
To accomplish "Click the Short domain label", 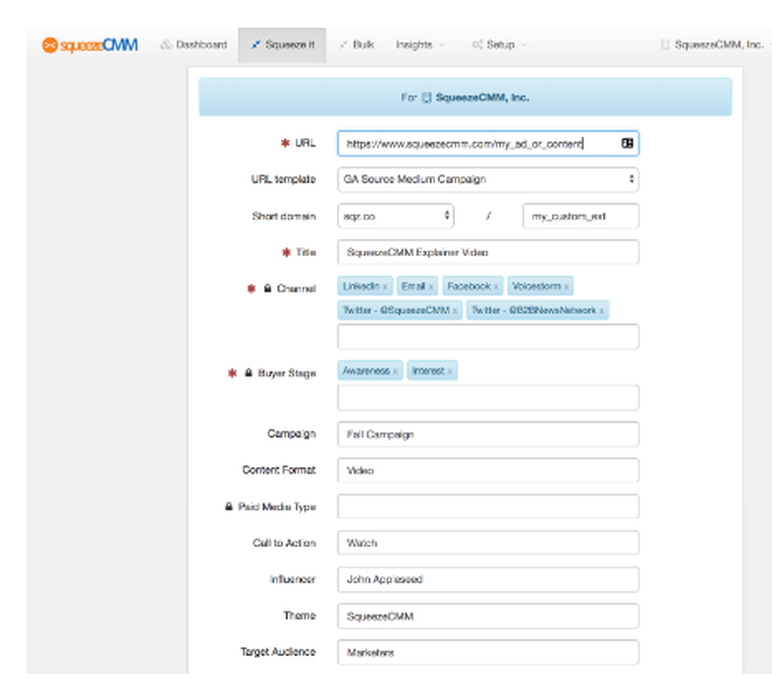I will click(284, 216).
